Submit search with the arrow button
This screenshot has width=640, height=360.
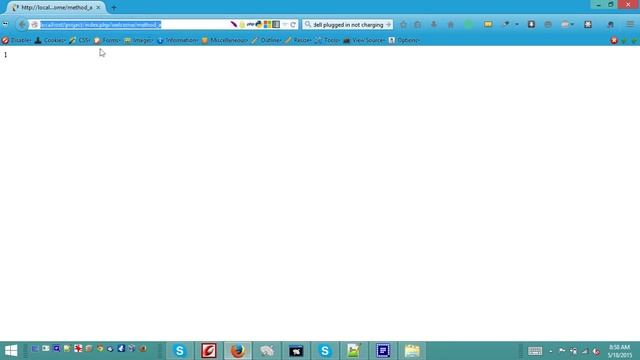[x=388, y=24]
